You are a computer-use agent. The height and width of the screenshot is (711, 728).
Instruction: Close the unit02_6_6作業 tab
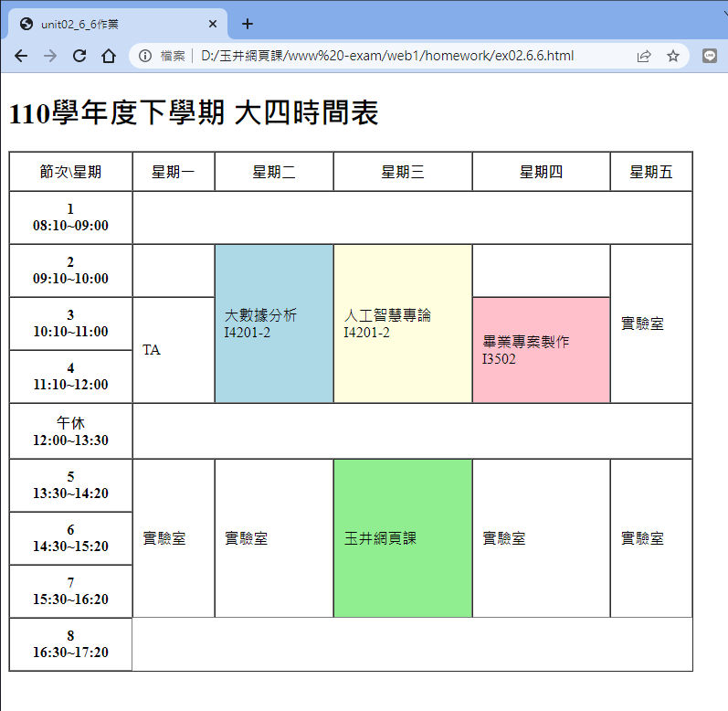click(213, 24)
